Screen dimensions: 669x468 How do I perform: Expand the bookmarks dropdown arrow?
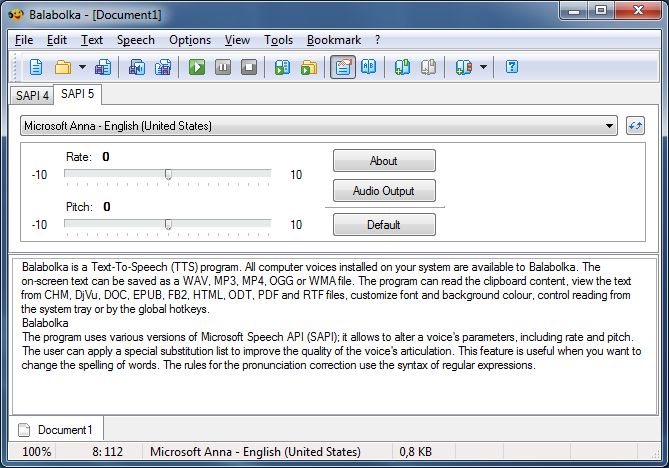coord(483,67)
